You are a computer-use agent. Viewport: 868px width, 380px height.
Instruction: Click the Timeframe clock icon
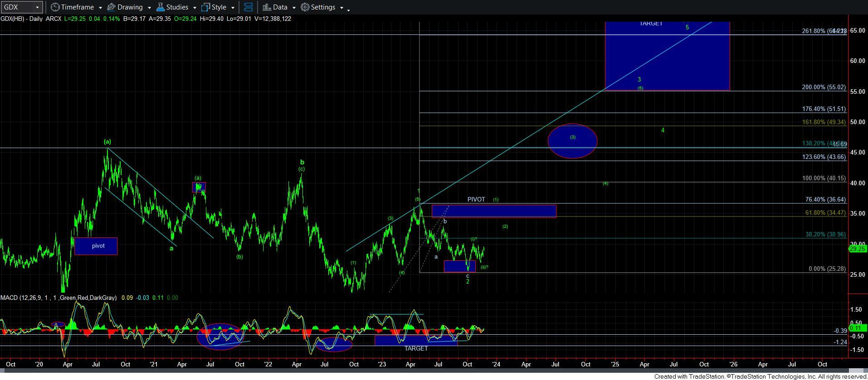click(55, 7)
